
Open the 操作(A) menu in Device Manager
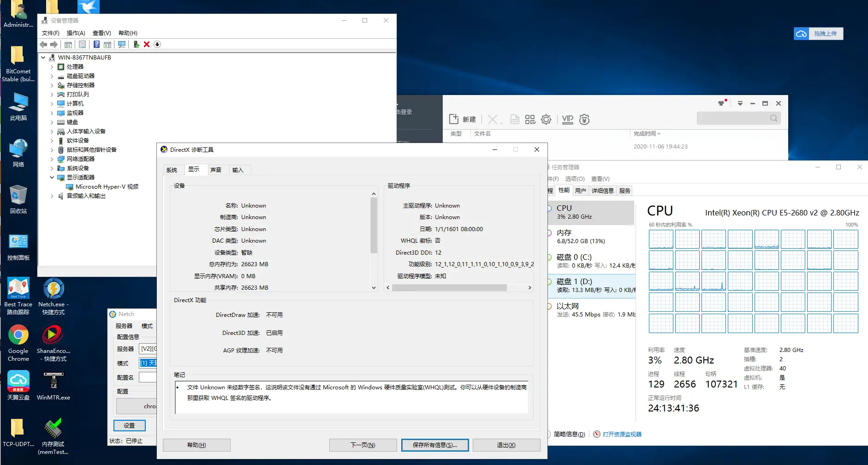click(x=76, y=33)
